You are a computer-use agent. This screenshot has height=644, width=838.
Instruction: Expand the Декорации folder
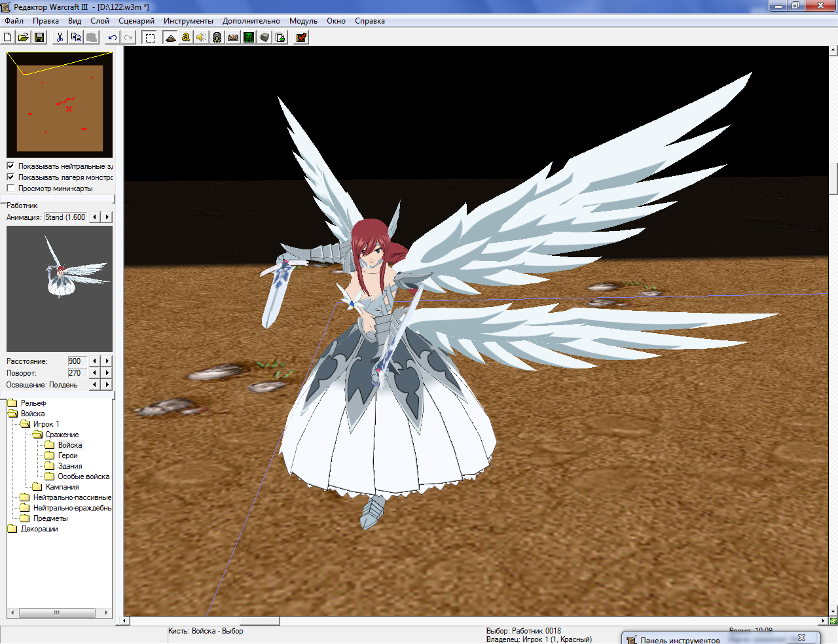[12, 529]
